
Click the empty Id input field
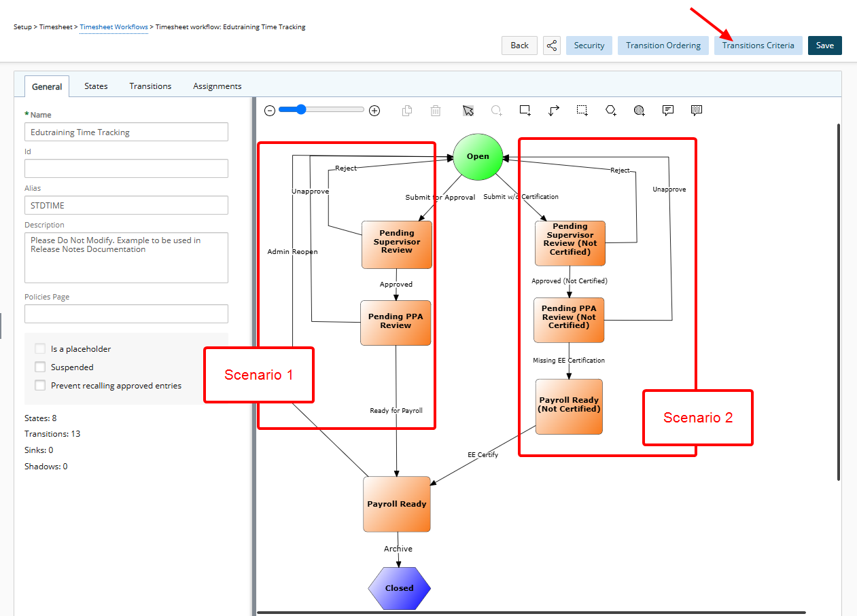(126, 168)
